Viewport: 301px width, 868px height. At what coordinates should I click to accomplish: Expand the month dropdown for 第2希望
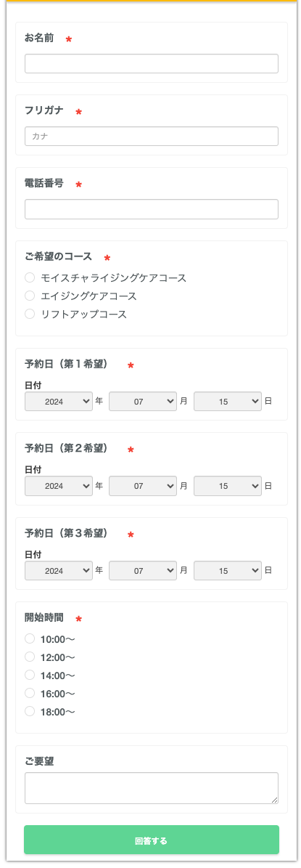tap(143, 486)
